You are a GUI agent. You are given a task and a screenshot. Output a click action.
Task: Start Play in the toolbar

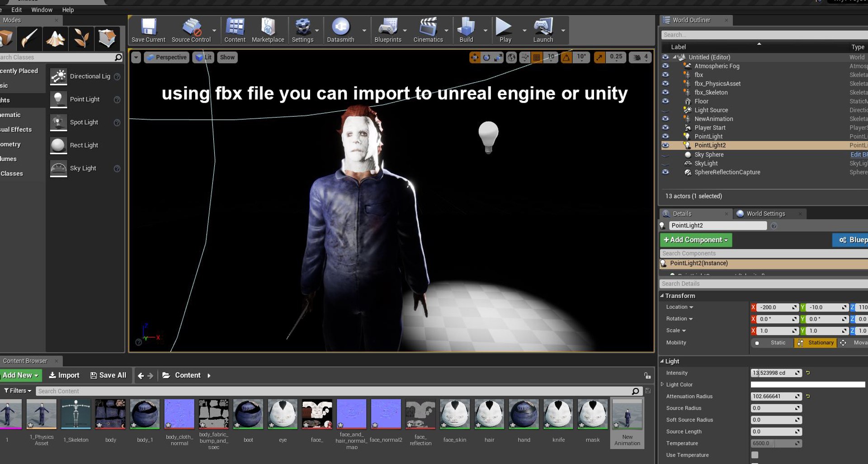coord(505,30)
